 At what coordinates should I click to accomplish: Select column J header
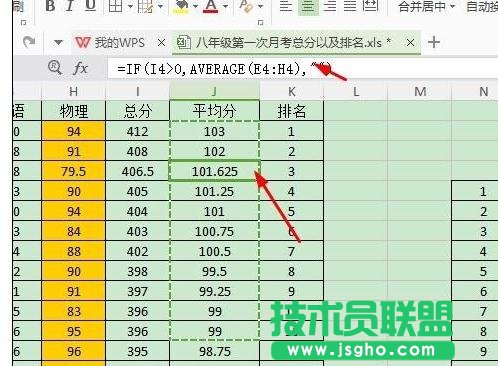coord(214,91)
